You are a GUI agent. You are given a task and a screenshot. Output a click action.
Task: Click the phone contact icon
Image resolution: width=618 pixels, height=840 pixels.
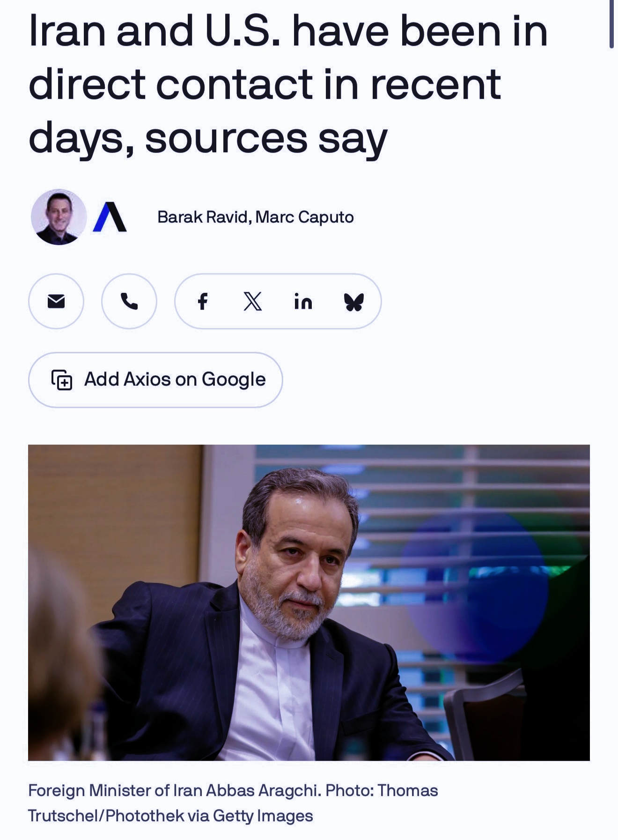tap(129, 301)
